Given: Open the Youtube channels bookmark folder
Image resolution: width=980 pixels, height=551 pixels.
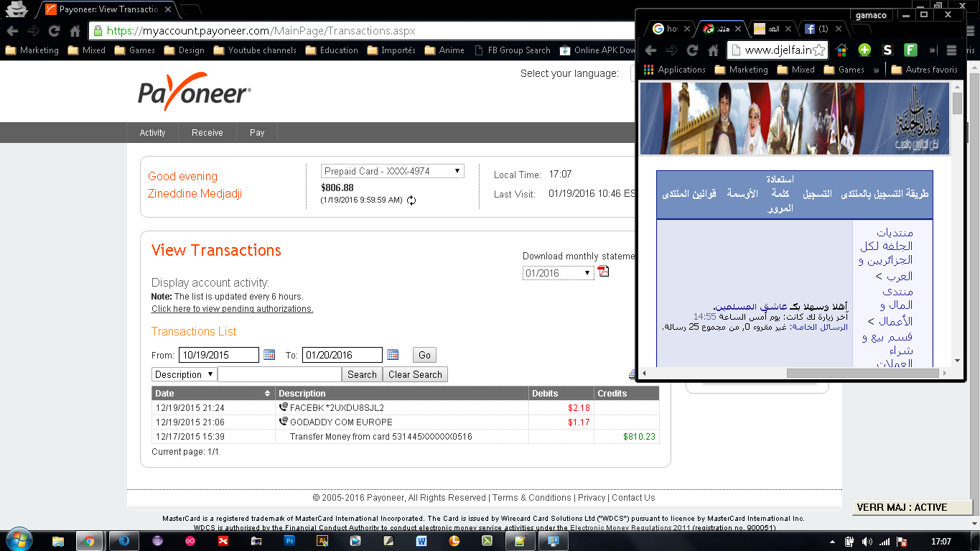Looking at the screenshot, I should click(254, 50).
